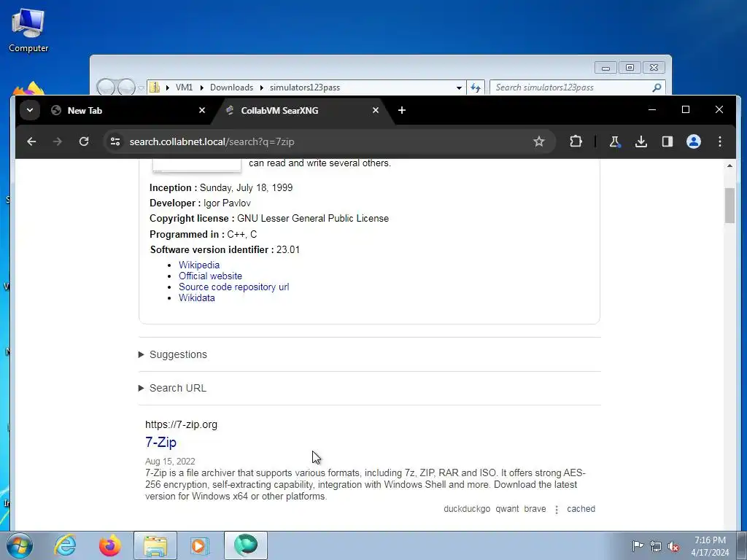Toggle the browser side panel

667,141
